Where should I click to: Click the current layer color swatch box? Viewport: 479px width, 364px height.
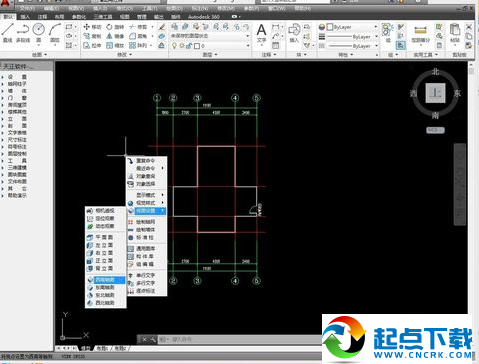point(197,46)
